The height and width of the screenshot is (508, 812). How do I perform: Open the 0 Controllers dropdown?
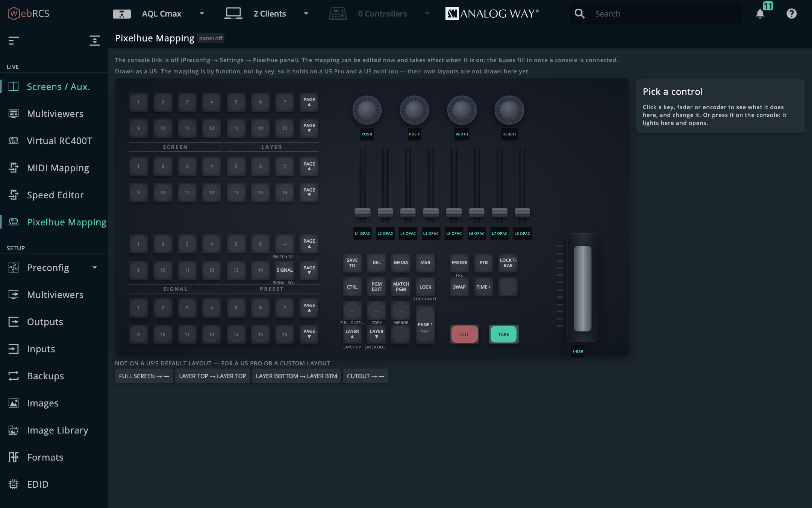[380, 14]
